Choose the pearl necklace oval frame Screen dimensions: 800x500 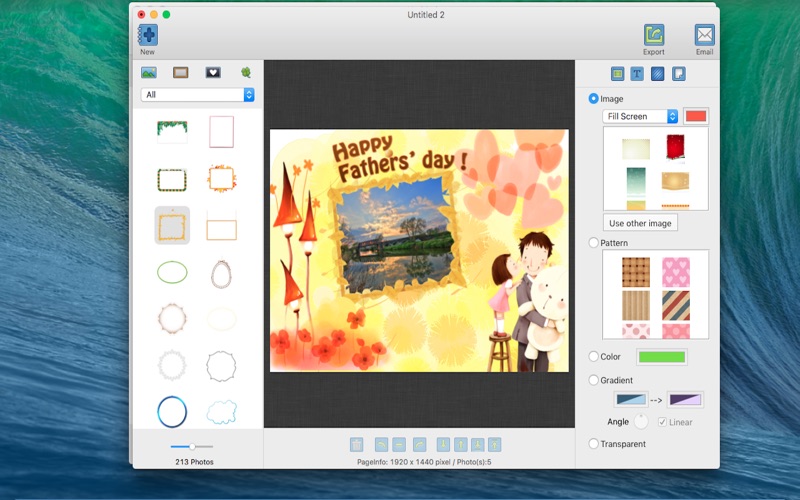[221, 274]
